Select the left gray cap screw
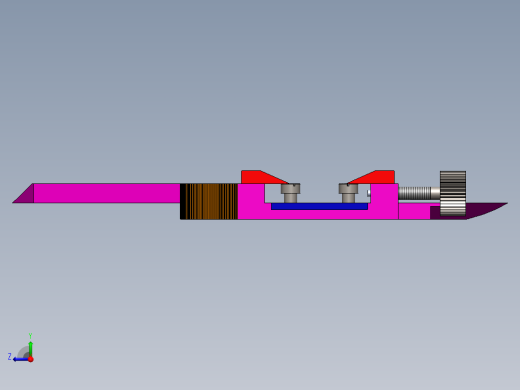 [290, 193]
